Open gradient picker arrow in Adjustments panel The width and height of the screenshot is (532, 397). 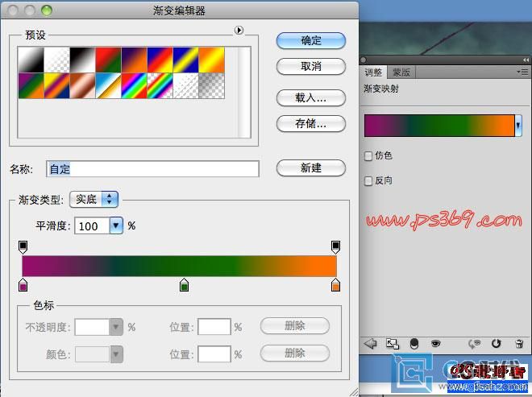(x=518, y=126)
